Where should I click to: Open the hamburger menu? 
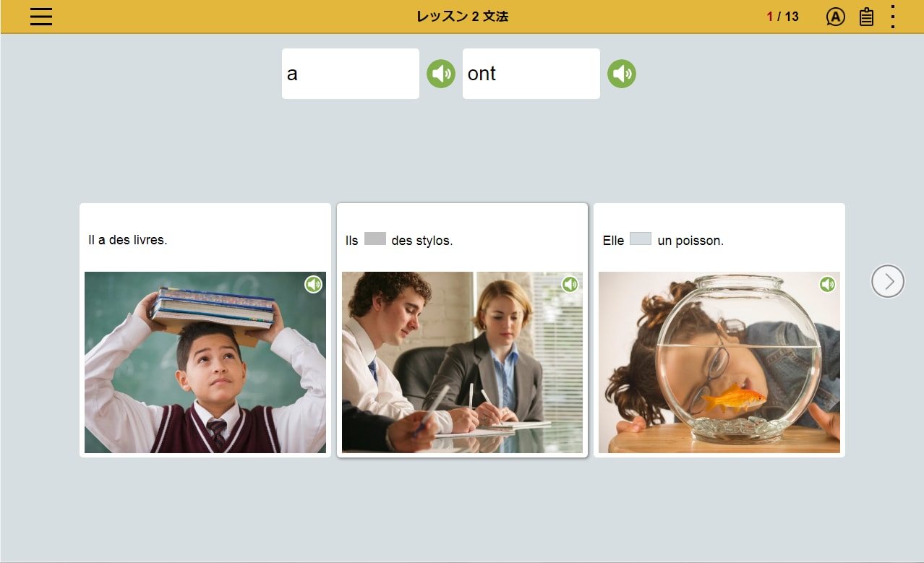coord(41,17)
